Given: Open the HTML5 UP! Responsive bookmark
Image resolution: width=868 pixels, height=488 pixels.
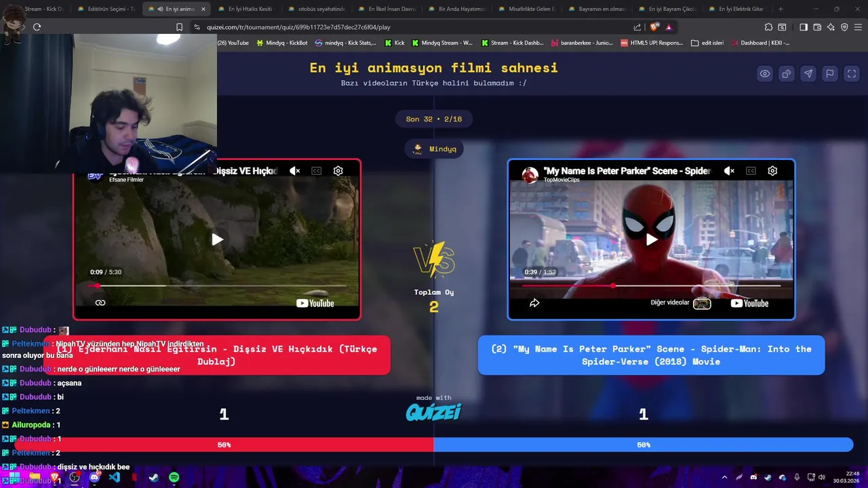Looking at the screenshot, I should (652, 43).
